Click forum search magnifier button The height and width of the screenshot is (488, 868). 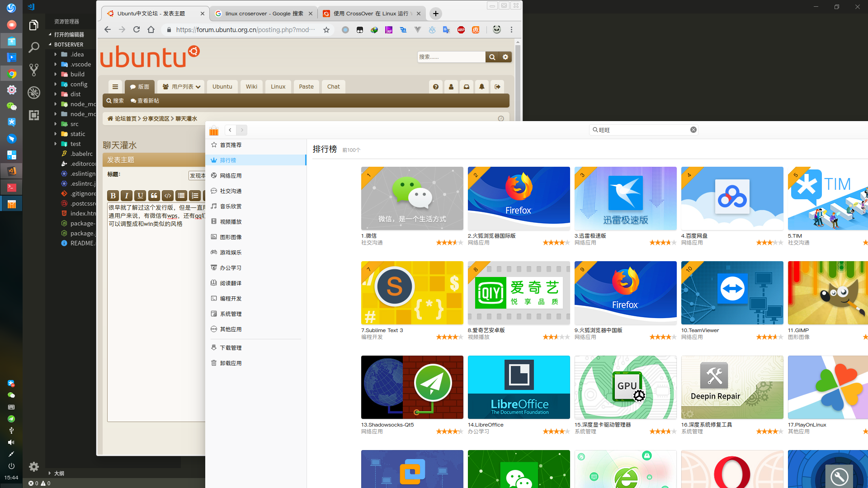[x=492, y=57]
